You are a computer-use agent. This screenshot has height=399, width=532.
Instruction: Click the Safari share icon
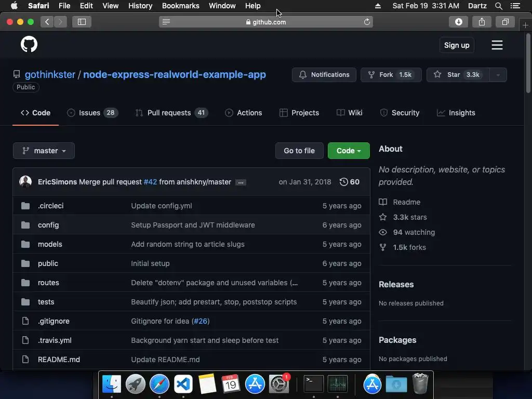pos(482,22)
